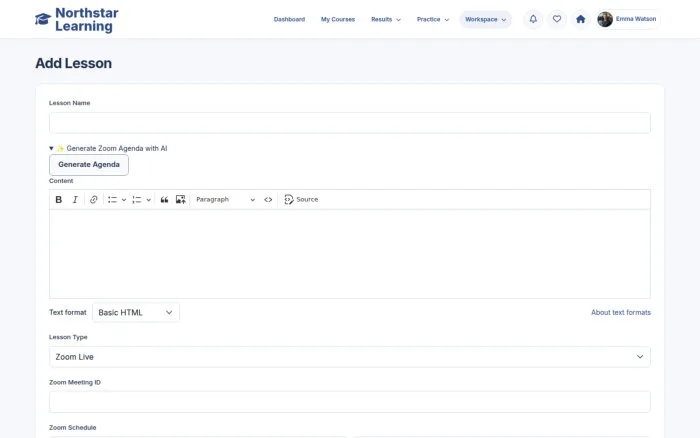Insert a link using the link icon

click(x=93, y=200)
